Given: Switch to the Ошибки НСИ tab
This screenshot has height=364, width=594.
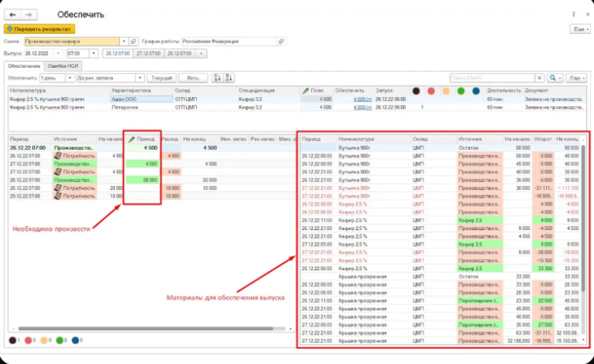Looking at the screenshot, I should tap(60, 66).
